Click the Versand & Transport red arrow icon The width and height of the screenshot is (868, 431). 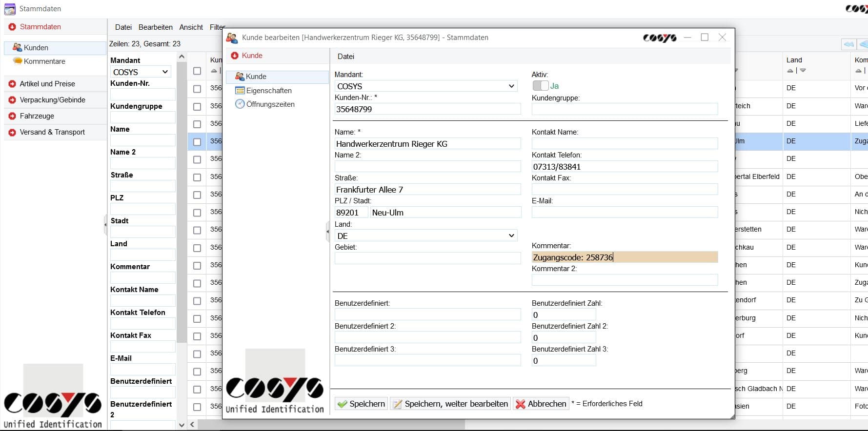[12, 132]
